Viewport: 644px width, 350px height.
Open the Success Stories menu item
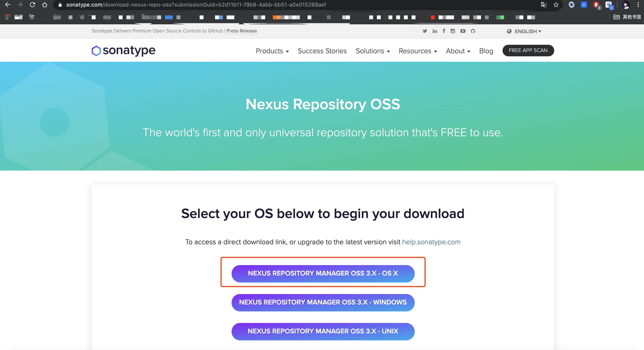(322, 51)
